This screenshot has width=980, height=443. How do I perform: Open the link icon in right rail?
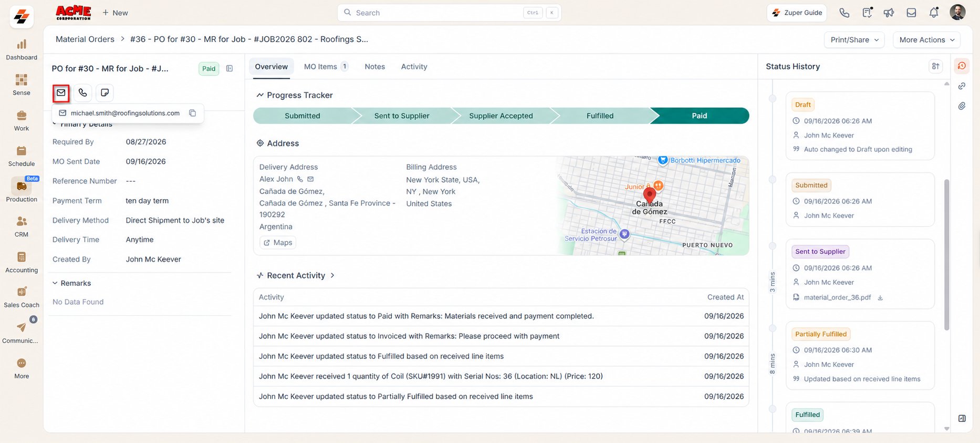click(x=962, y=86)
